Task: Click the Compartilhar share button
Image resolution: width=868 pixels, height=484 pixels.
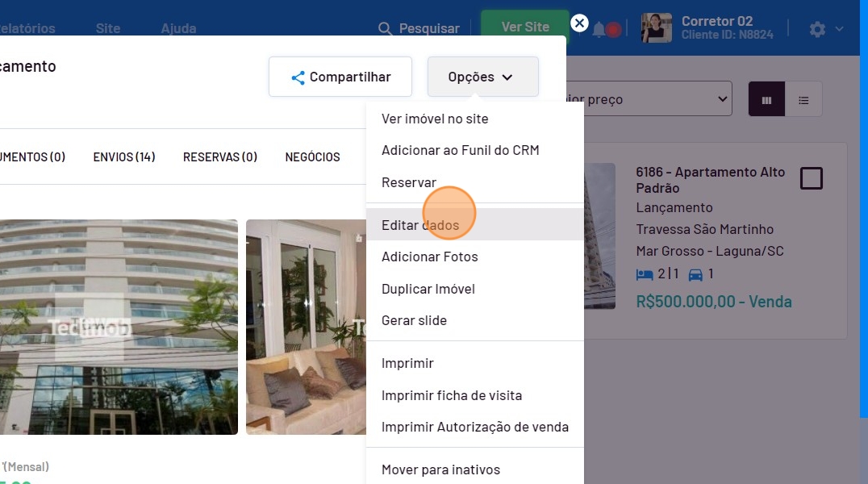Action: [x=340, y=77]
